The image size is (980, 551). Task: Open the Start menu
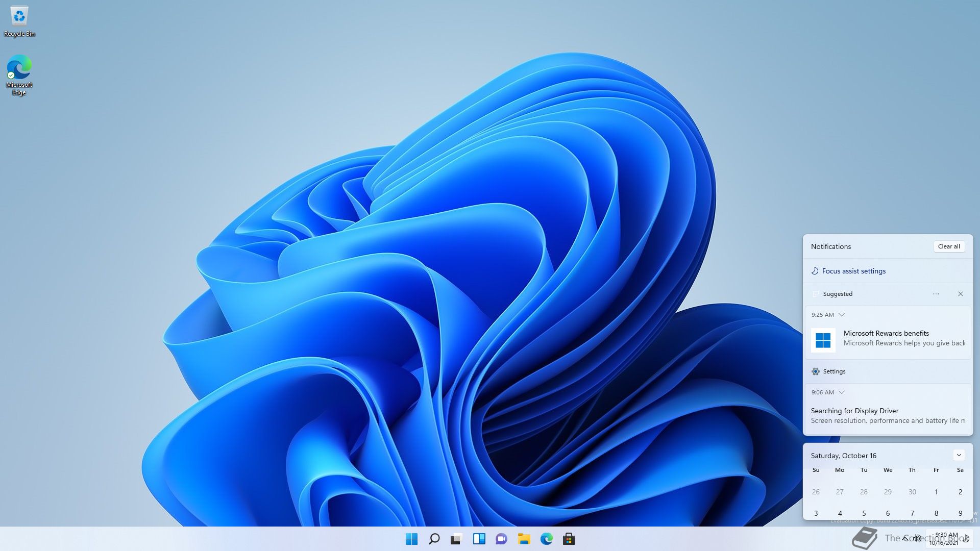[411, 539]
